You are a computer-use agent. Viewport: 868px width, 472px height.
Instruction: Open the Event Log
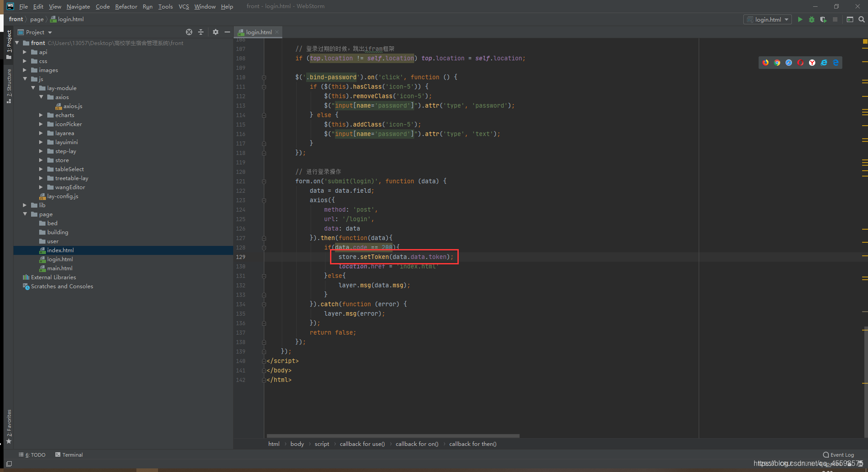[x=838, y=455]
